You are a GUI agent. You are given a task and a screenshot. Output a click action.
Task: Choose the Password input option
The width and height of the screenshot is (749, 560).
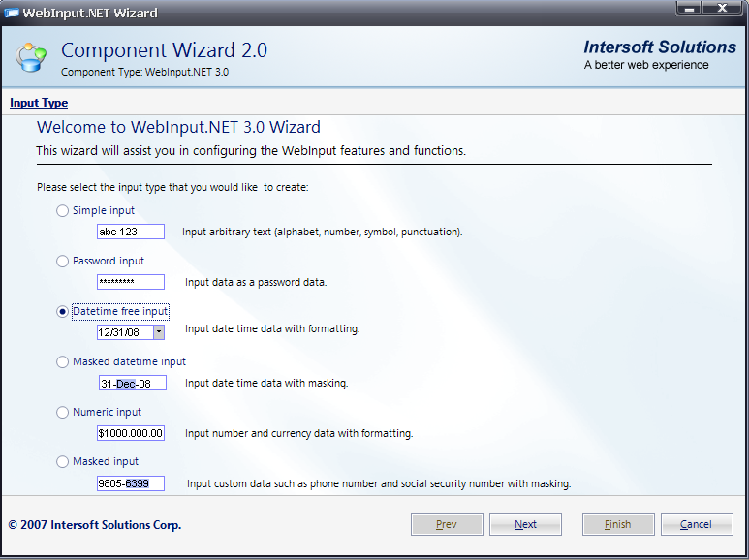point(63,261)
